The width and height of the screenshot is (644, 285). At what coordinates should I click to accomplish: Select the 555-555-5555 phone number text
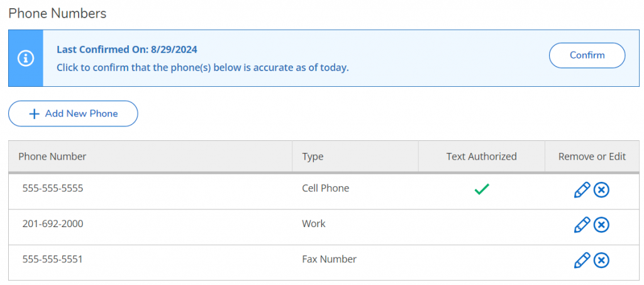click(x=53, y=188)
